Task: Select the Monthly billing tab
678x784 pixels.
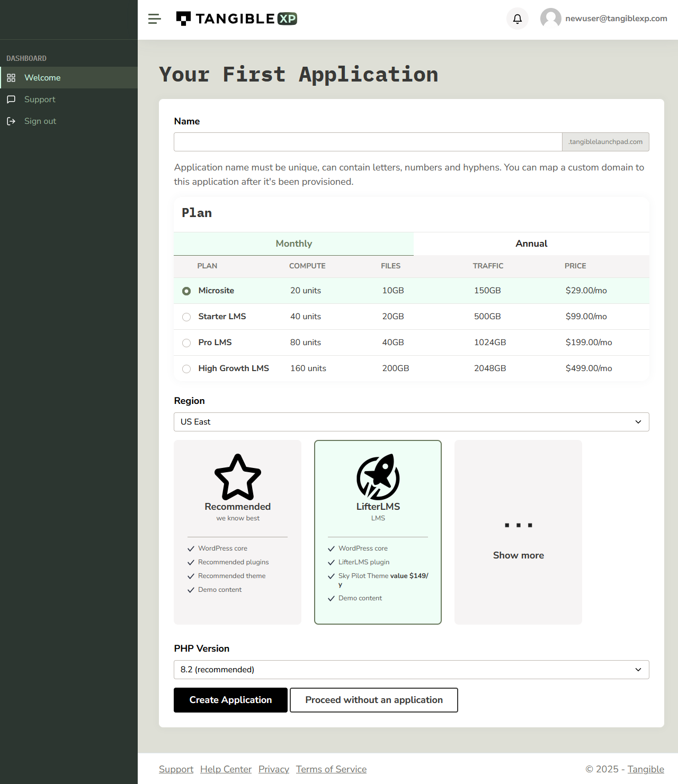Action: 293,244
